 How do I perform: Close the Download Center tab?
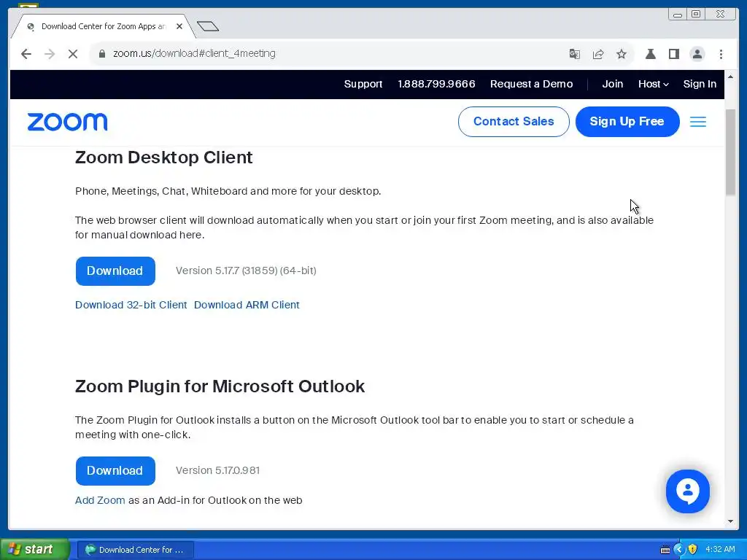[179, 26]
